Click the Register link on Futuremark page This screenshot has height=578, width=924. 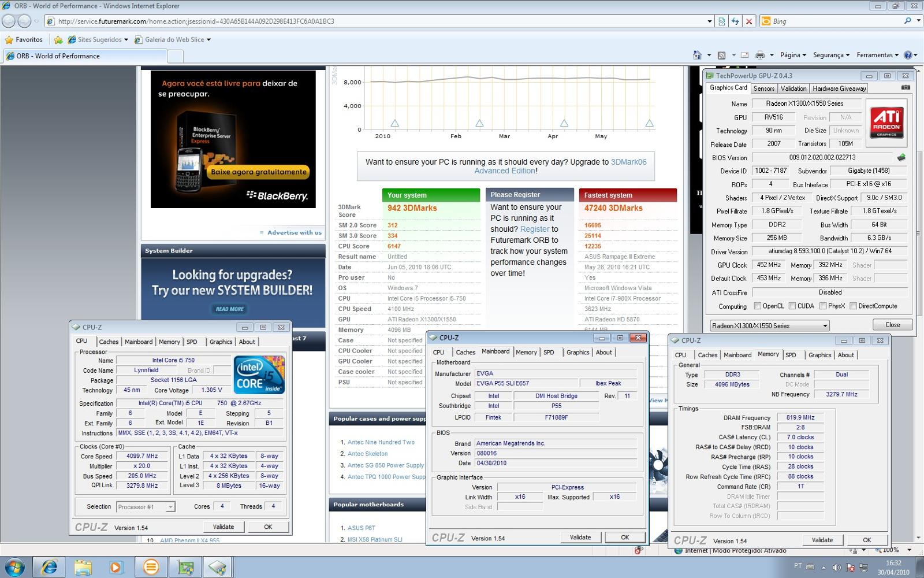click(x=535, y=229)
